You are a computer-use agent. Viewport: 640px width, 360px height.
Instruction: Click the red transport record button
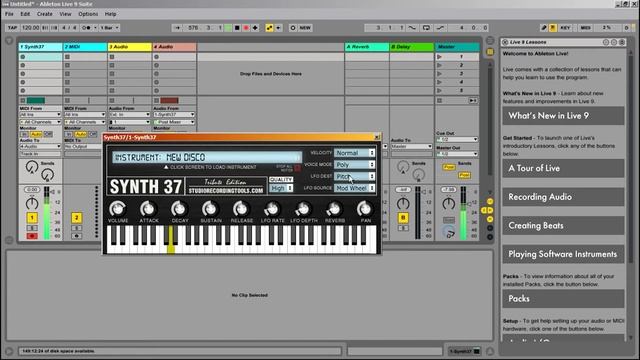click(246, 28)
